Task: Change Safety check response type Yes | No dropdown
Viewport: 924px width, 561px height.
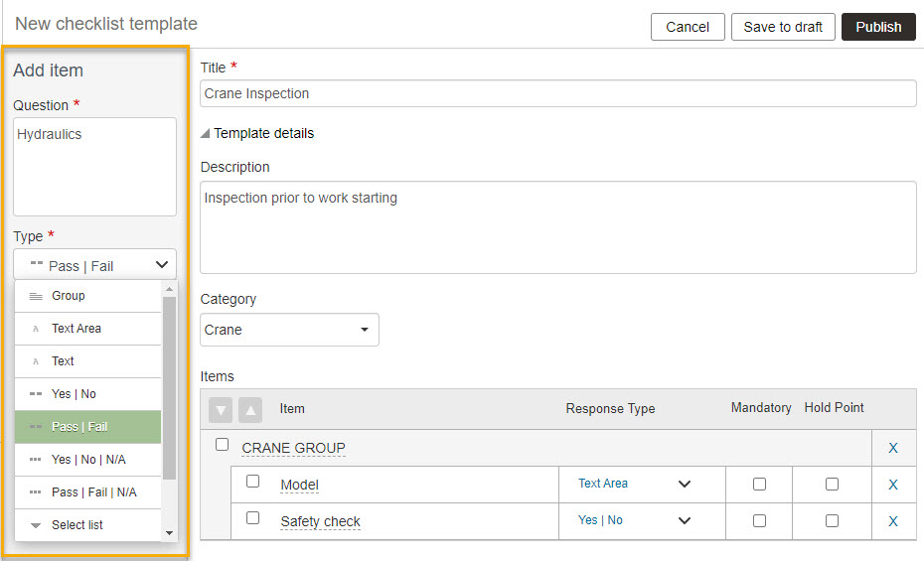Action: click(x=634, y=520)
